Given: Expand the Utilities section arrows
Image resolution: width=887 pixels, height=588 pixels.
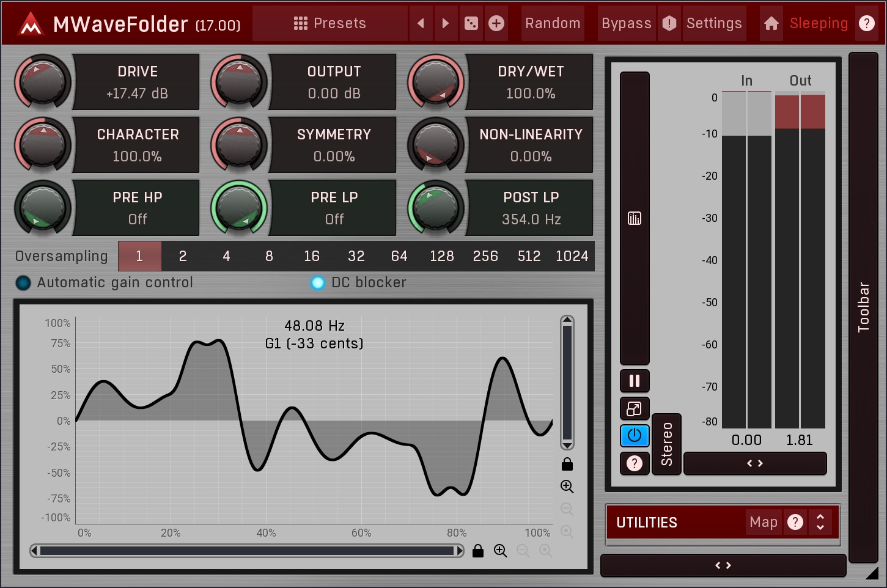Looking at the screenshot, I should (820, 523).
